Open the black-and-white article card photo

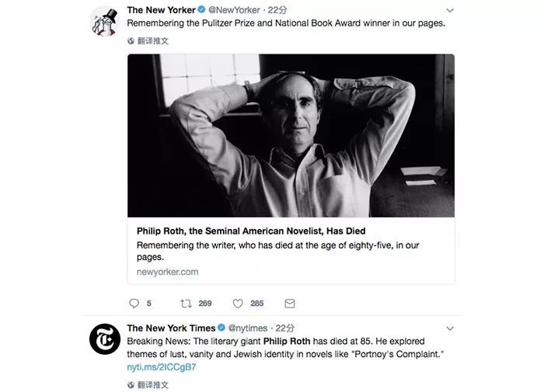[291, 135]
